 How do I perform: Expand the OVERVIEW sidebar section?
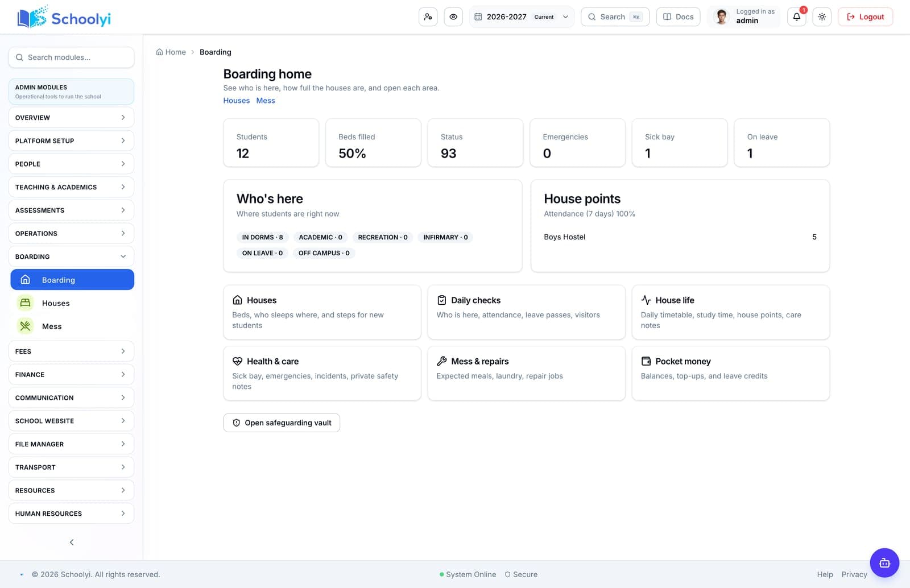tap(71, 118)
